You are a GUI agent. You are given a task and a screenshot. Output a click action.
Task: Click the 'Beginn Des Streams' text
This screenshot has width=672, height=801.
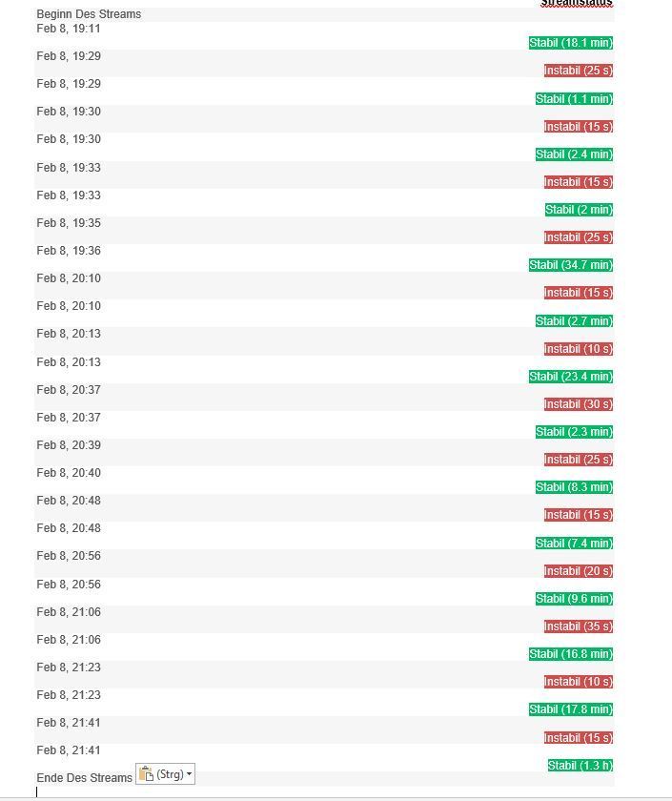(x=89, y=14)
